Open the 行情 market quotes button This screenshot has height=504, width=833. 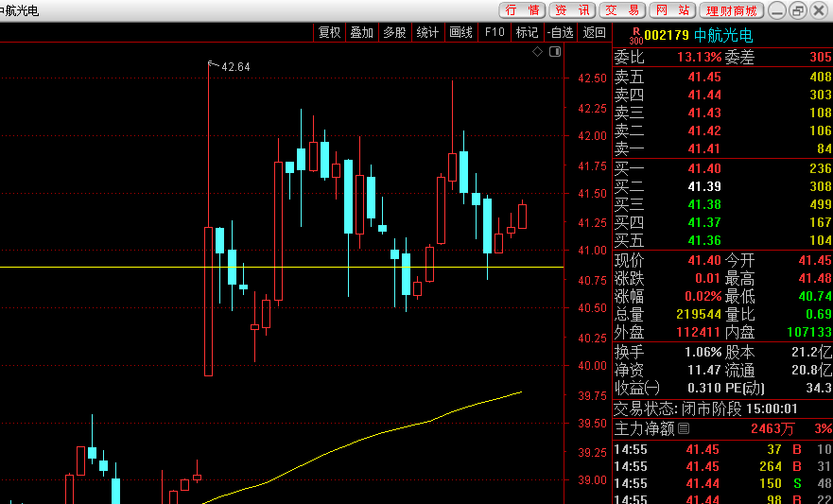(x=522, y=10)
